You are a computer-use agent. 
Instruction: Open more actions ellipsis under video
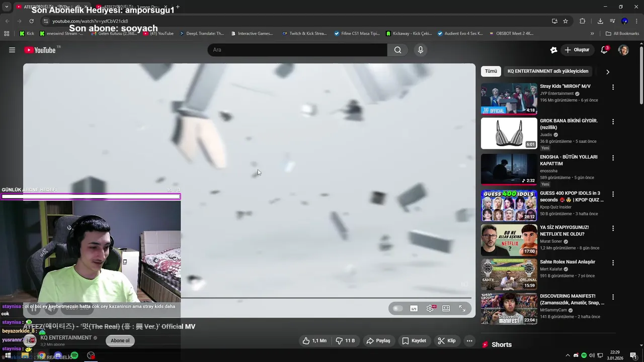pyautogui.click(x=469, y=340)
